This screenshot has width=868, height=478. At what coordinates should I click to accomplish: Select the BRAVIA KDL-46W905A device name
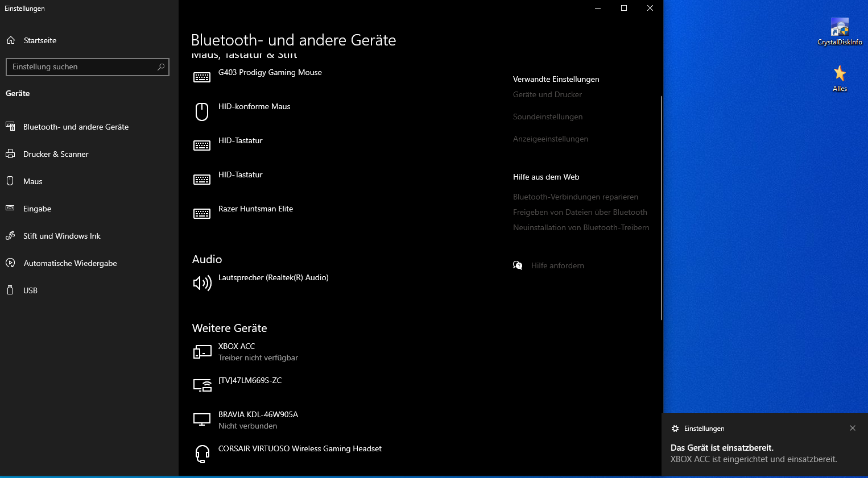coord(258,414)
